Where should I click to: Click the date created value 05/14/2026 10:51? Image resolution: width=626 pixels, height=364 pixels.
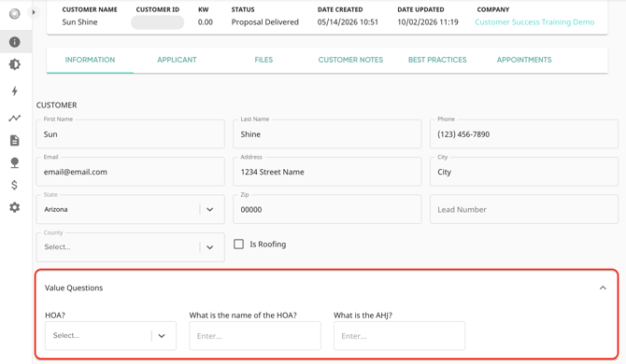348,22
